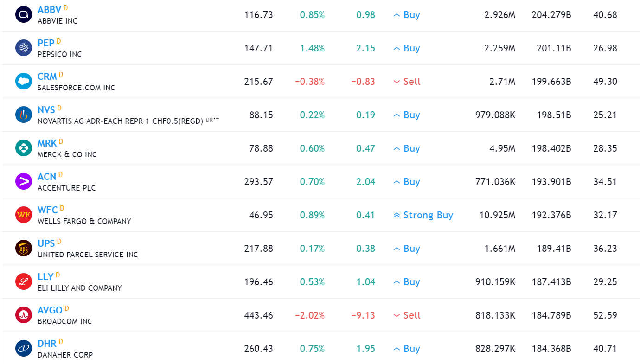Click the 199.663B market cap for CRM
The height and width of the screenshot is (364, 640).
[x=551, y=82]
